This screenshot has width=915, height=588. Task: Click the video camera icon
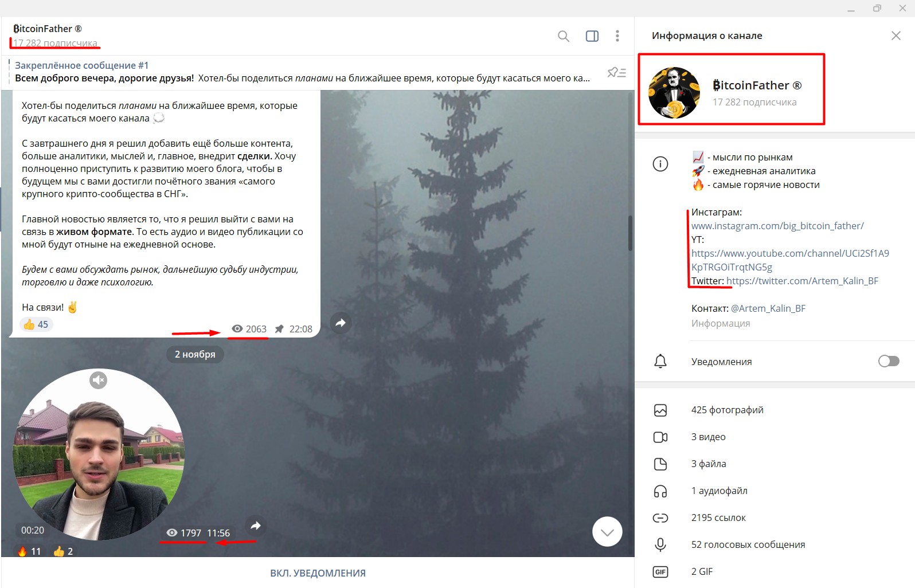(660, 437)
